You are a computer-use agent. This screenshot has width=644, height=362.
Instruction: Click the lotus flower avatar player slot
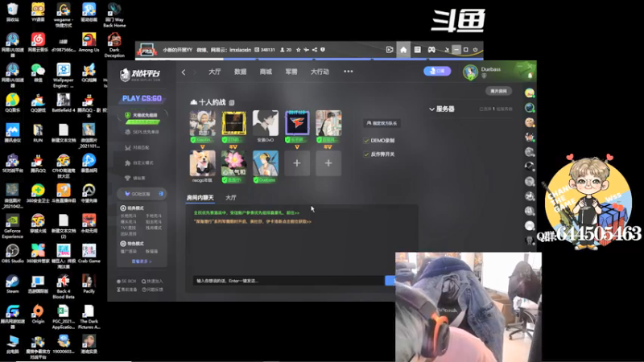233,163
